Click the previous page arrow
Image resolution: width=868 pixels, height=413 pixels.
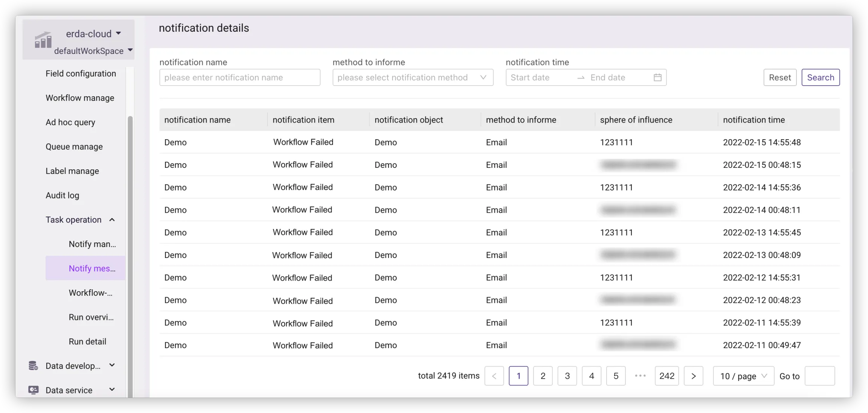point(494,376)
